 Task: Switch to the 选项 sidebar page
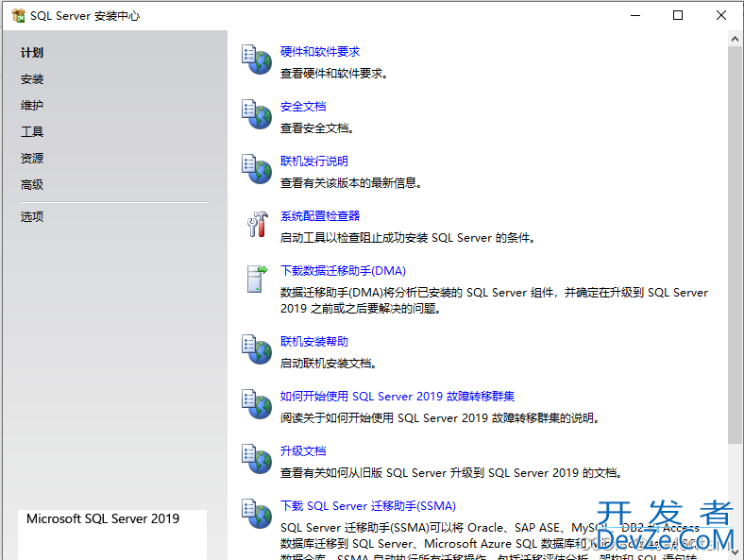(32, 217)
